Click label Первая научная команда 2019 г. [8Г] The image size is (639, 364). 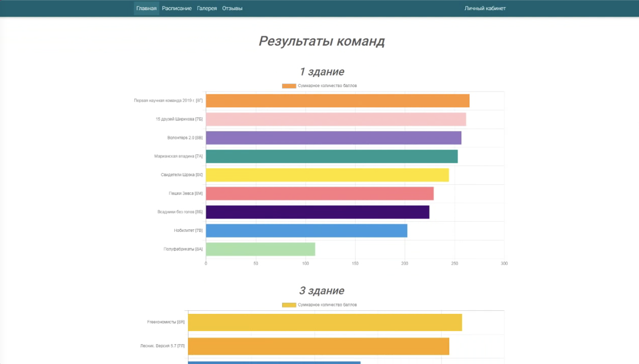[x=168, y=100]
